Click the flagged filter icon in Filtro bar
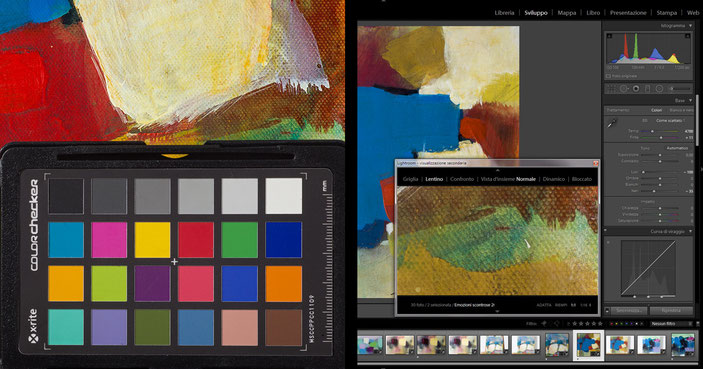The height and width of the screenshot is (369, 703). pyautogui.click(x=544, y=324)
